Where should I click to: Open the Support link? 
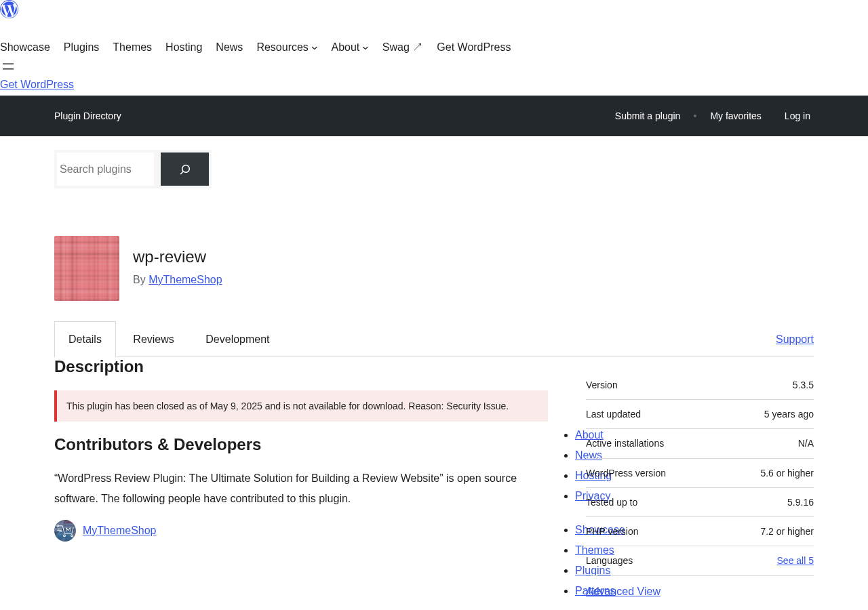point(795,340)
